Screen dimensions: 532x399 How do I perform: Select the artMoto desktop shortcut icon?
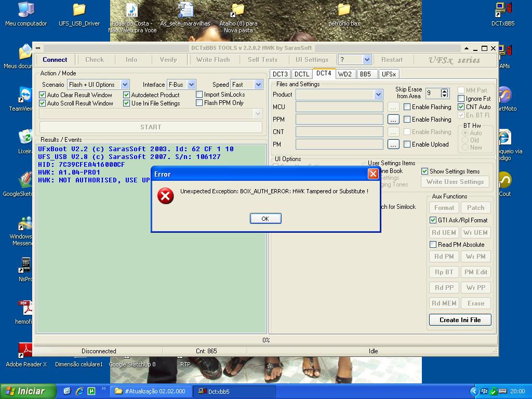[505, 95]
